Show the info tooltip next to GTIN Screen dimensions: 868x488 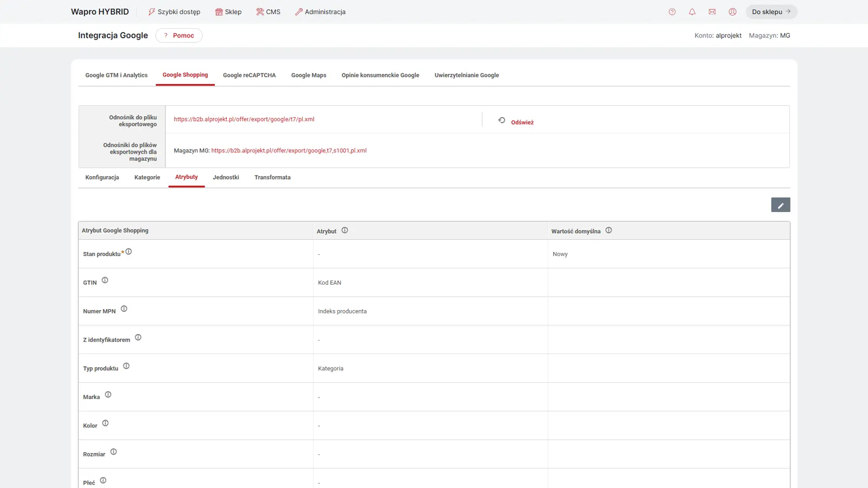tap(105, 280)
